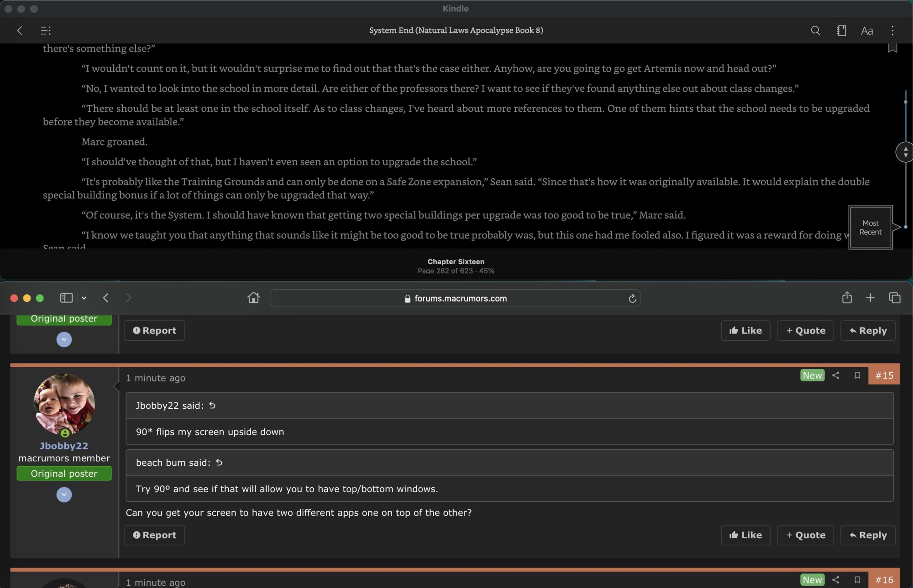
Task: Toggle the Safari sidebar
Action: [x=66, y=298]
